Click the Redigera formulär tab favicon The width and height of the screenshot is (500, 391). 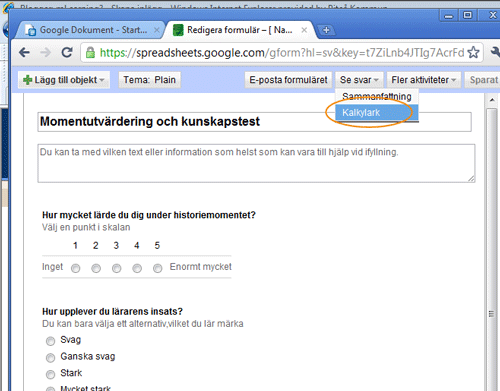[x=178, y=30]
